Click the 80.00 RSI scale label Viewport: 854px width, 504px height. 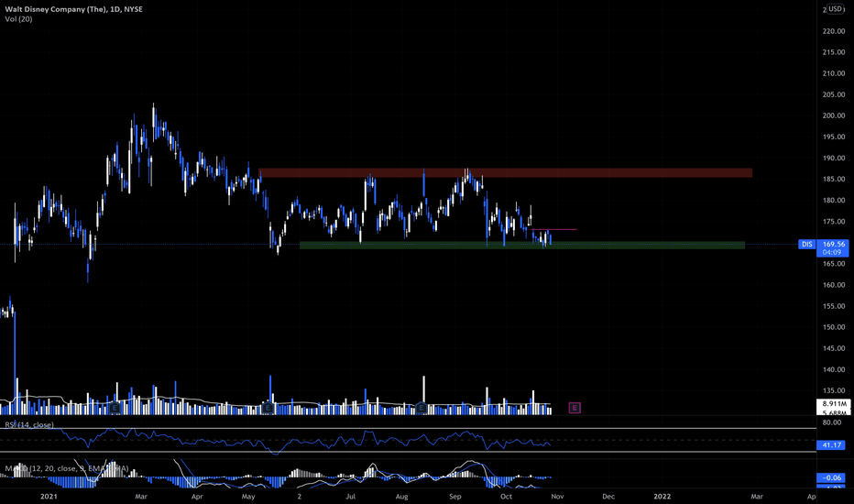pos(832,422)
